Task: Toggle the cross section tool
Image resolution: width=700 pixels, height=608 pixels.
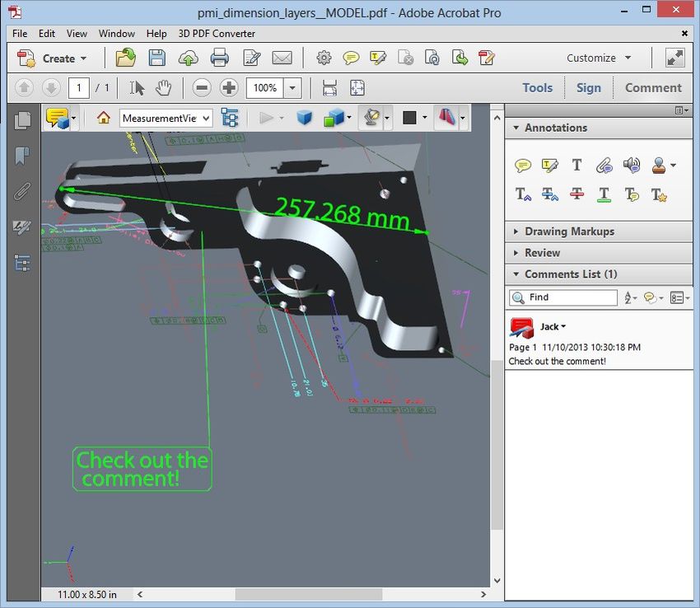Action: (446, 118)
